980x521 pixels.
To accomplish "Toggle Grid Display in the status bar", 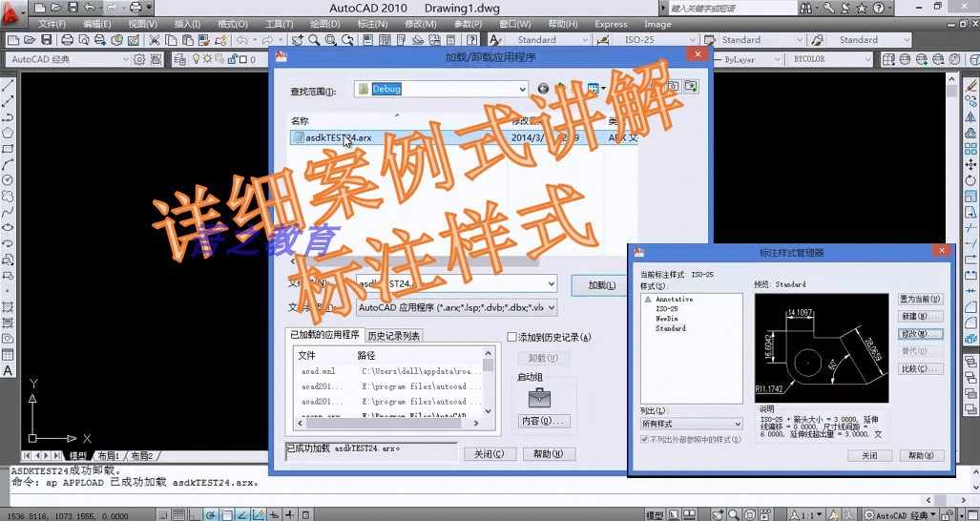I will coord(179,515).
